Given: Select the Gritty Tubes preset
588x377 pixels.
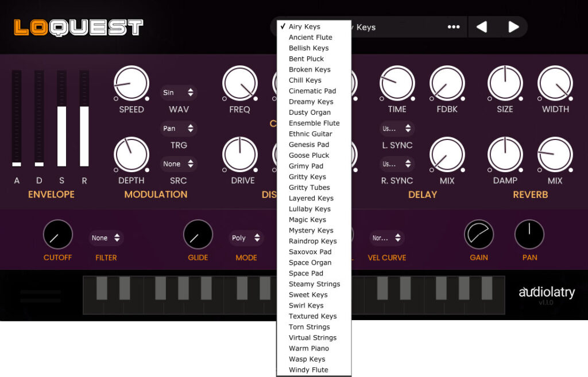Looking at the screenshot, I should pos(314,188).
